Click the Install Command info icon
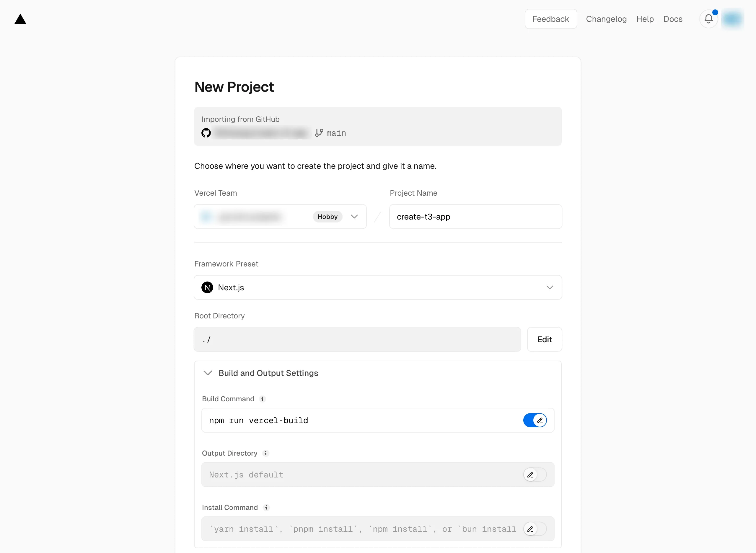 point(266,508)
